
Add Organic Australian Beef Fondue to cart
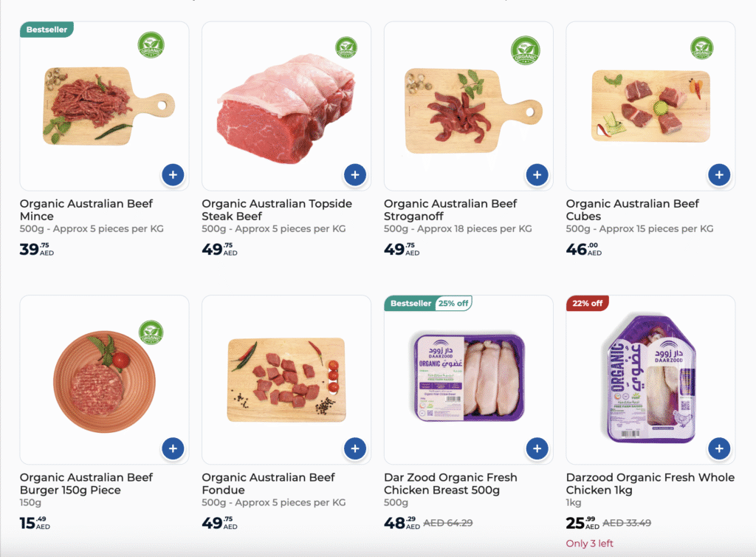pos(355,448)
